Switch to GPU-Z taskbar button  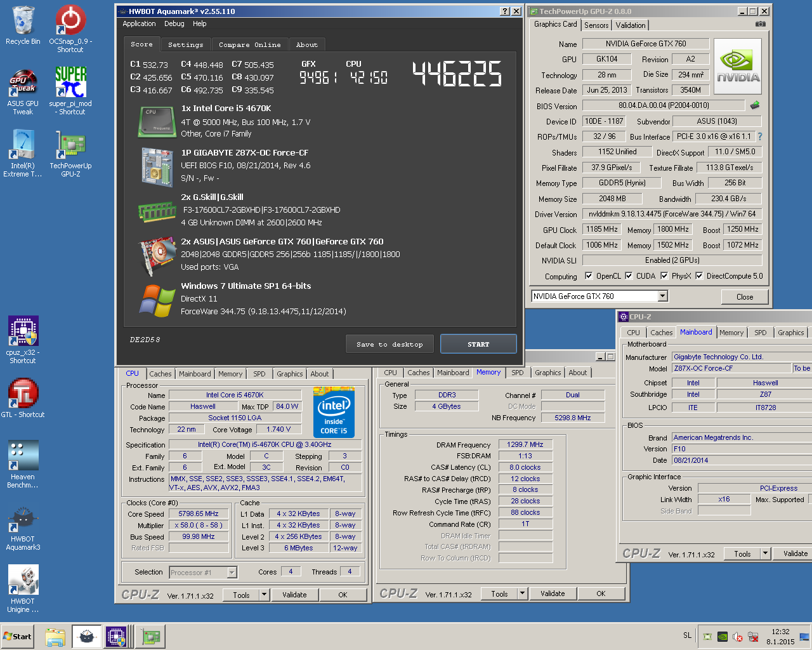point(150,637)
